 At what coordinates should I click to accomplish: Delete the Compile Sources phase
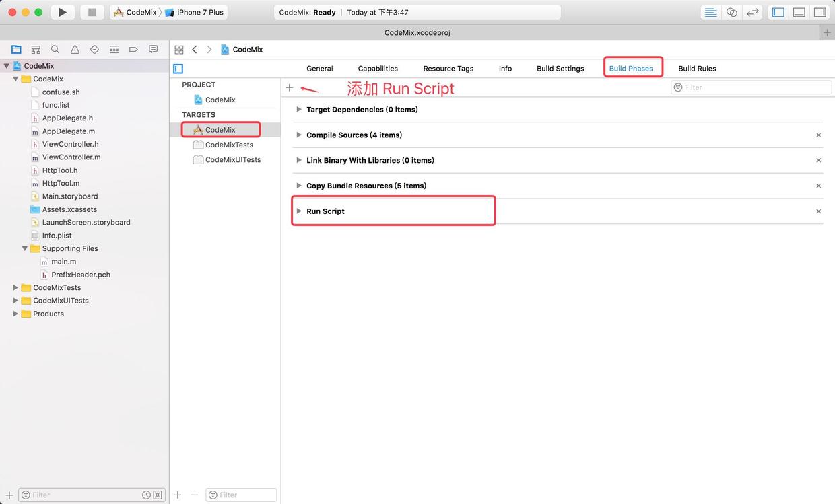[x=819, y=135]
